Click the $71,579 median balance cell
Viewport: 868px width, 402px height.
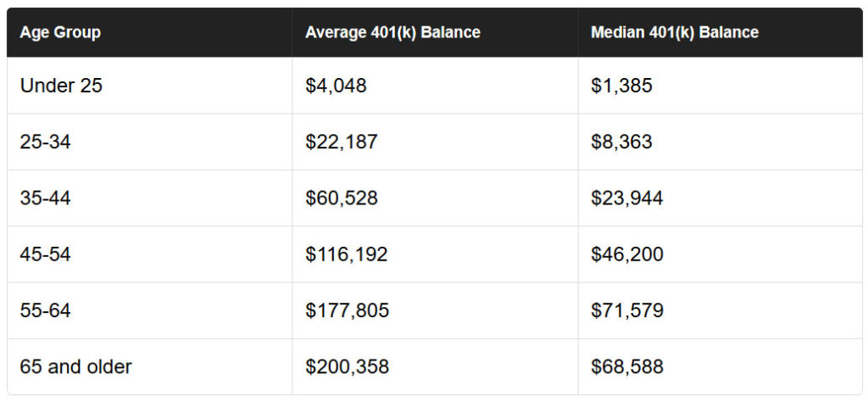point(627,310)
